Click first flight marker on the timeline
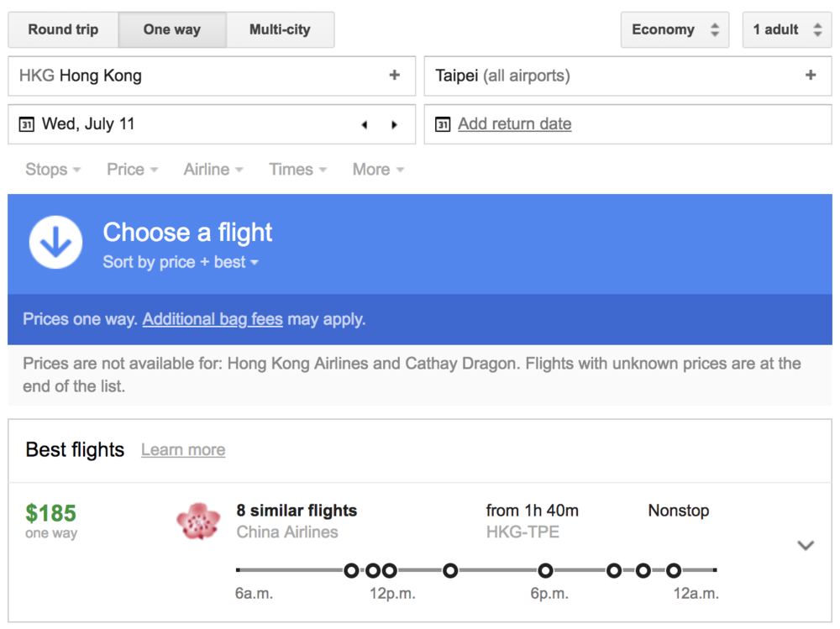The width and height of the screenshot is (840, 629). click(351, 571)
